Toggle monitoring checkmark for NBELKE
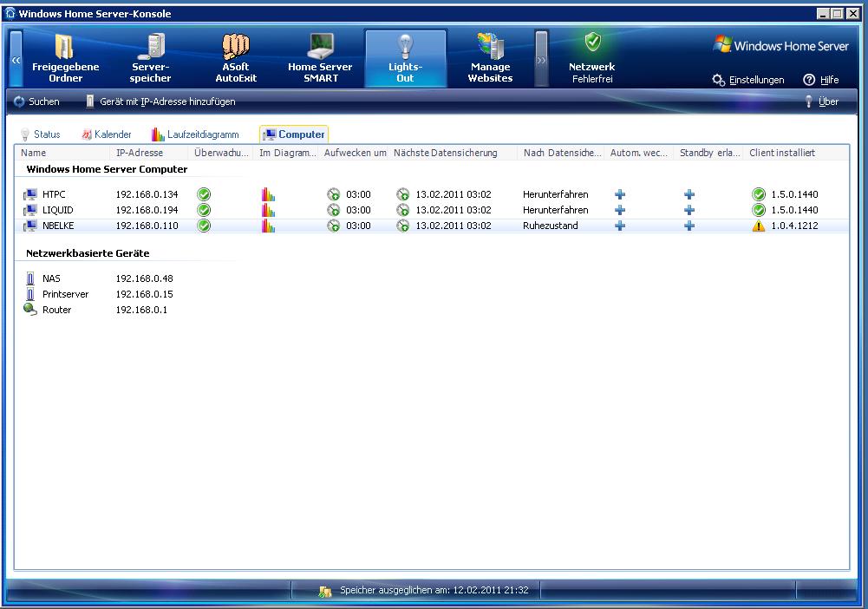This screenshot has width=868, height=609. pos(204,226)
